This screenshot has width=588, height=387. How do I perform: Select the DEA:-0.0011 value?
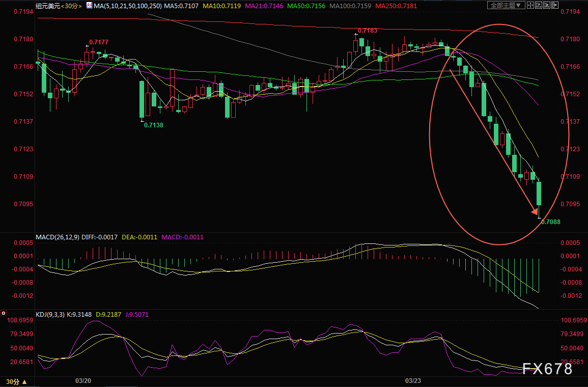click(139, 237)
